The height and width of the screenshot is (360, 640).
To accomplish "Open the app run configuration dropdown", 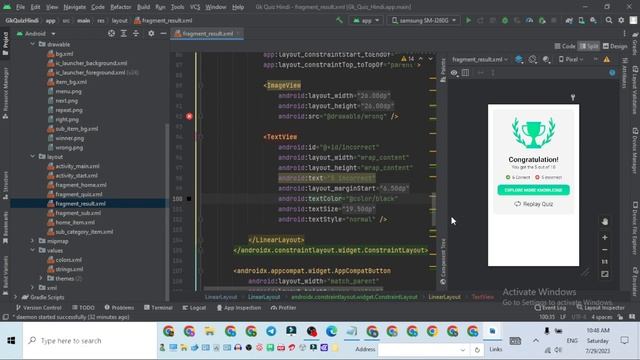I will click(366, 20).
